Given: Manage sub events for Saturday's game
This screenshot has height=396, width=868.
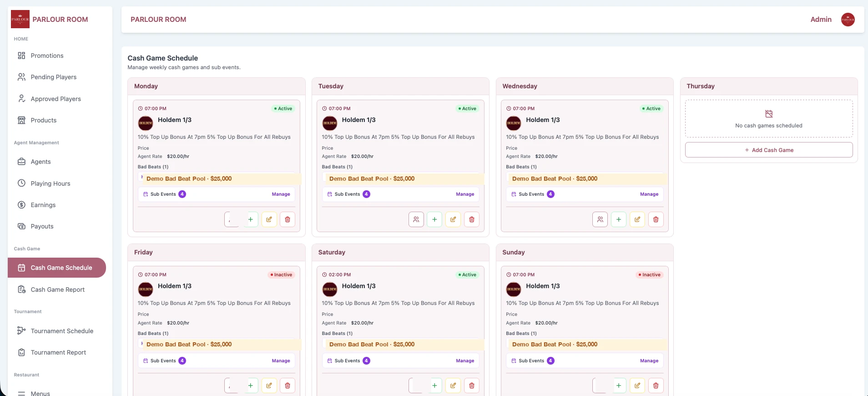Looking at the screenshot, I should tap(465, 361).
